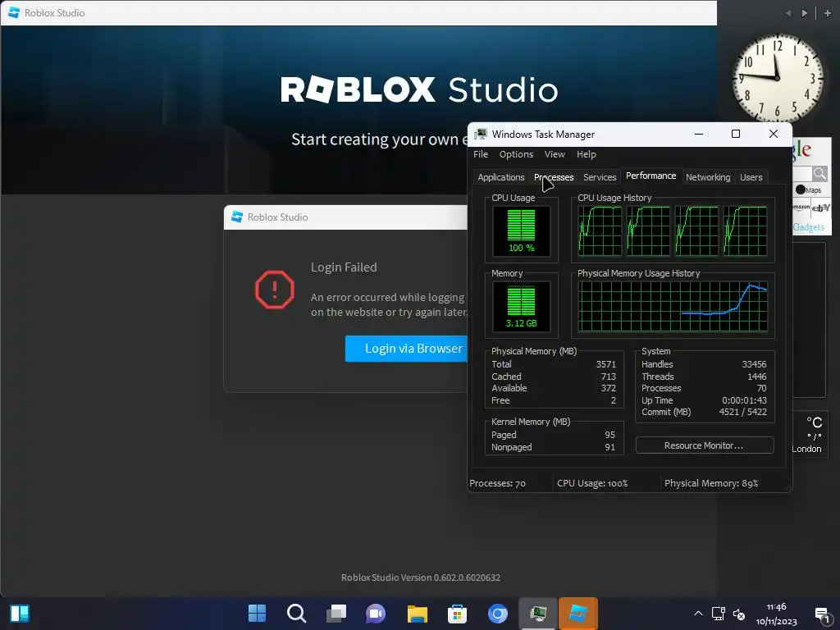Click Physical Memory Total value 3571

(x=606, y=364)
